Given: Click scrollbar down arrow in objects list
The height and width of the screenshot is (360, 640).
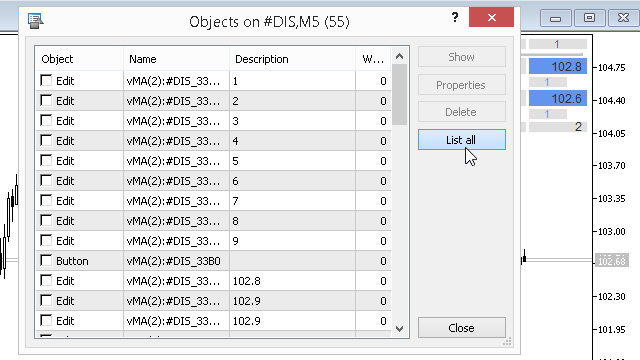Looking at the screenshot, I should pos(400,329).
